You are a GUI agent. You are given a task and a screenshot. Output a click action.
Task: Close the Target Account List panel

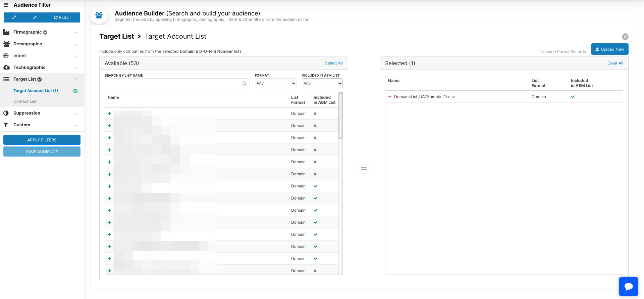coord(625,37)
